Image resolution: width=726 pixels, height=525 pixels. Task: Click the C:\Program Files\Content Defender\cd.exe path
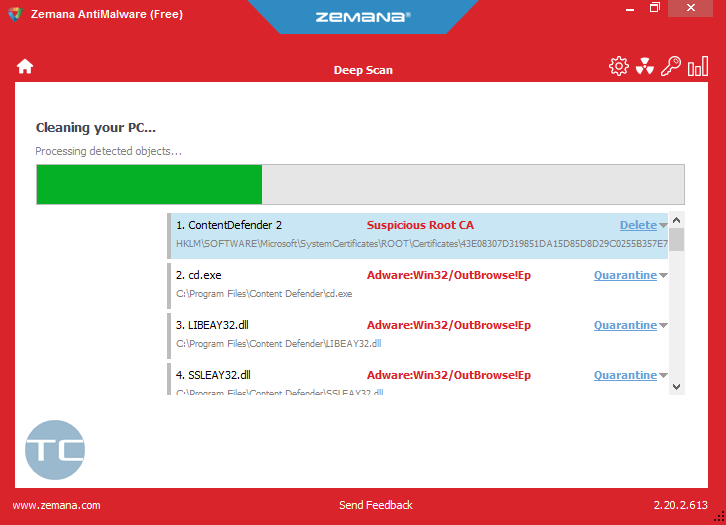tap(264, 294)
